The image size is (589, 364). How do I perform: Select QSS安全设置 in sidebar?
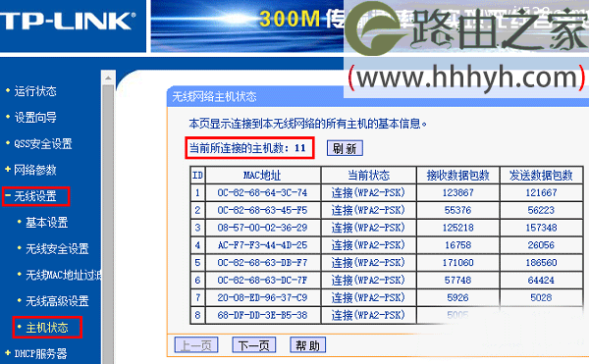click(43, 143)
